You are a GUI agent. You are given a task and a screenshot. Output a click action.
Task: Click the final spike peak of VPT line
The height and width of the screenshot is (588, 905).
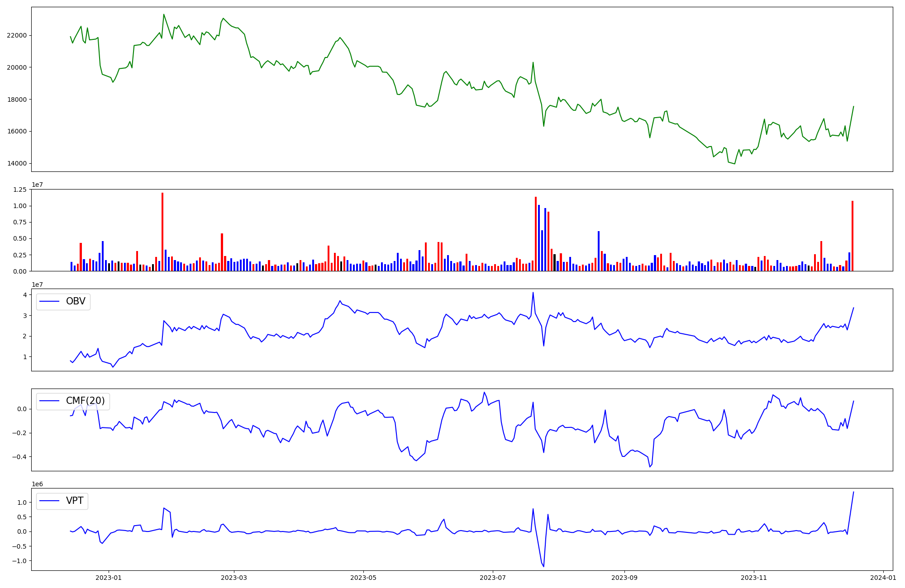coord(853,492)
